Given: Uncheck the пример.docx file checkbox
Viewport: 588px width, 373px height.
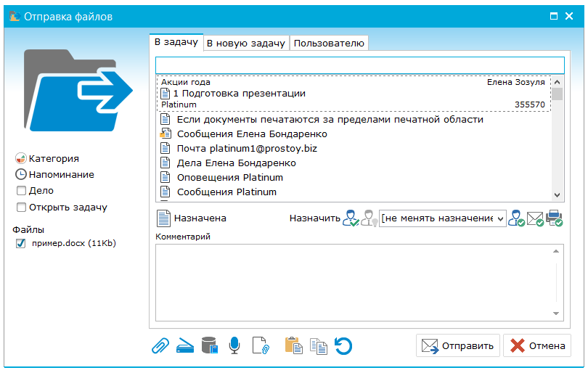Looking at the screenshot, I should pyautogui.click(x=20, y=243).
